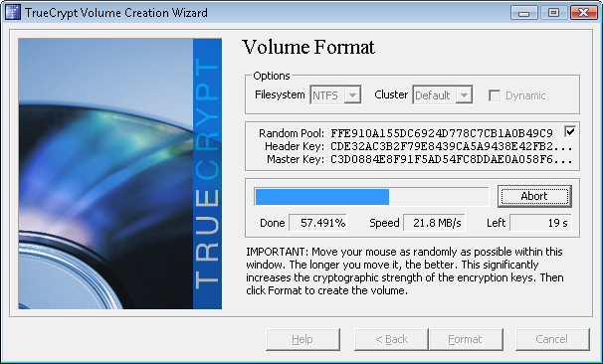603x364 pixels.
Task: Close the TrueCrypt wizard window
Action: pos(583,13)
